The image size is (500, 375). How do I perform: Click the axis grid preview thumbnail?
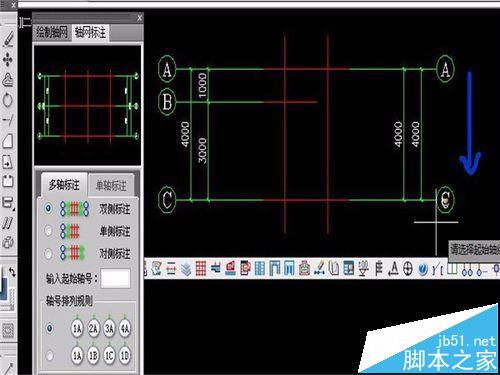click(88, 105)
